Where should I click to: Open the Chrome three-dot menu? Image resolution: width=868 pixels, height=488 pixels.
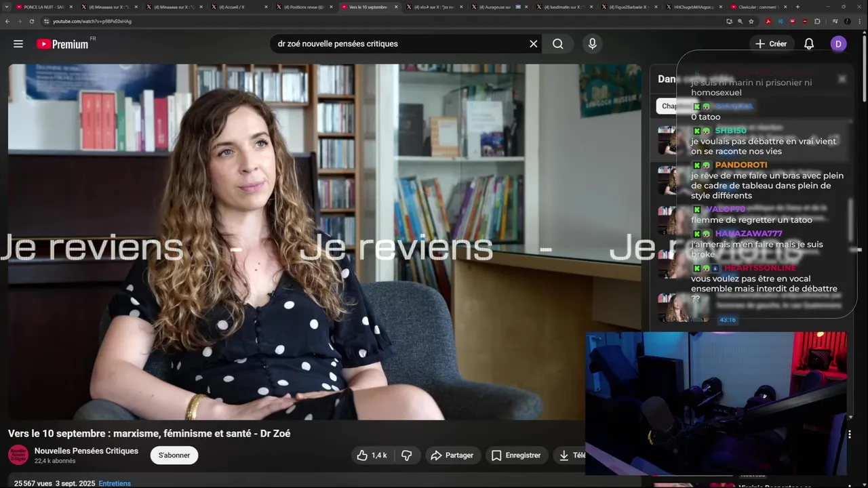point(861,21)
